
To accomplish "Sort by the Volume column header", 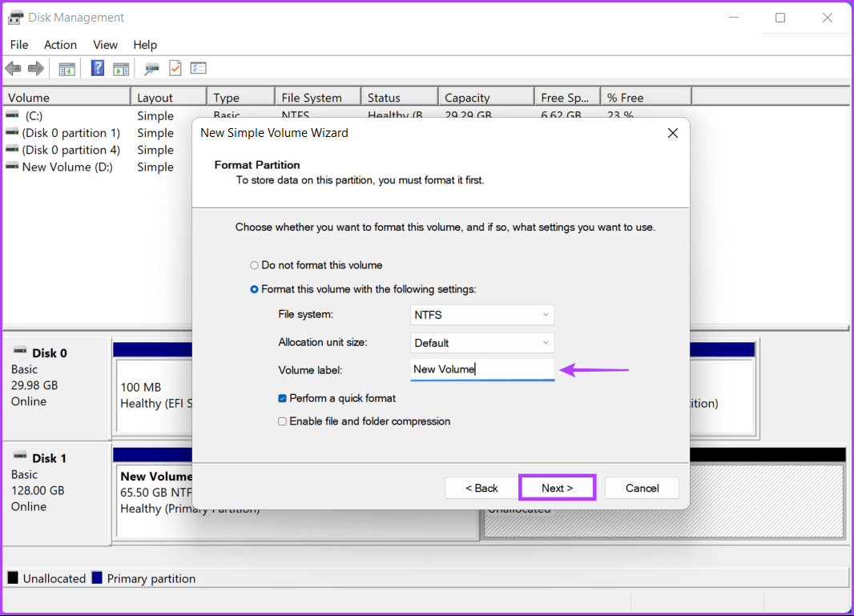I will click(x=66, y=98).
